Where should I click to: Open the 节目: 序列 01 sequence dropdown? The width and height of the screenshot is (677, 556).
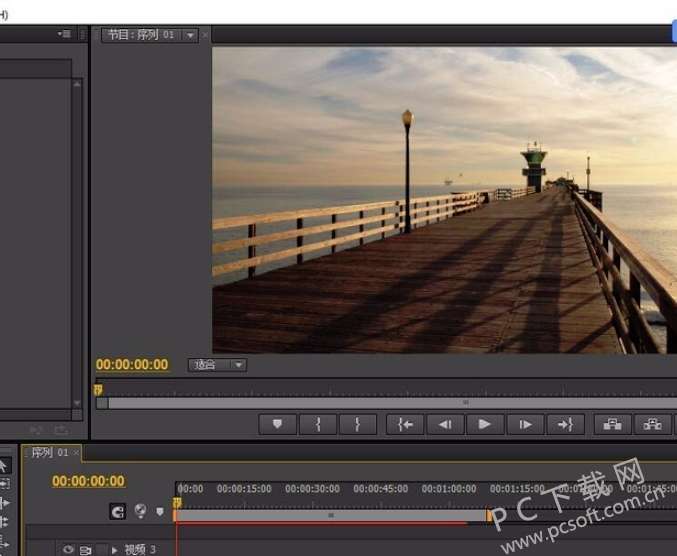click(190, 35)
